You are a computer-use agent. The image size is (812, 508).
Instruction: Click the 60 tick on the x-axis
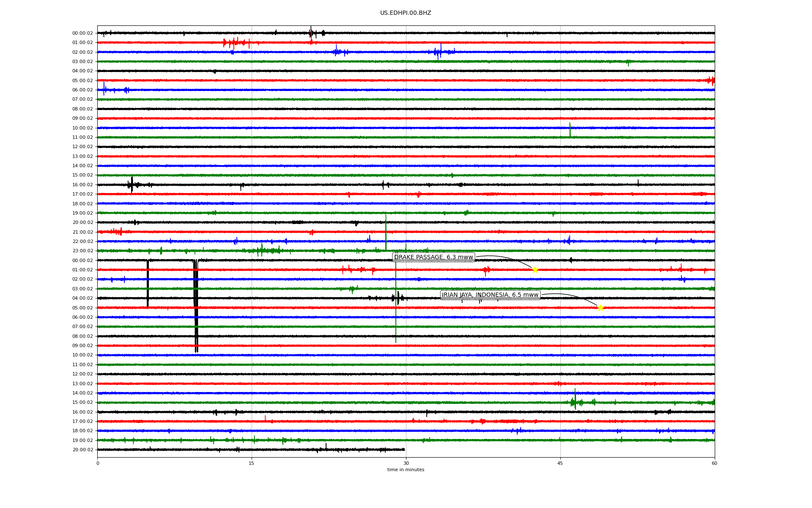point(714,463)
